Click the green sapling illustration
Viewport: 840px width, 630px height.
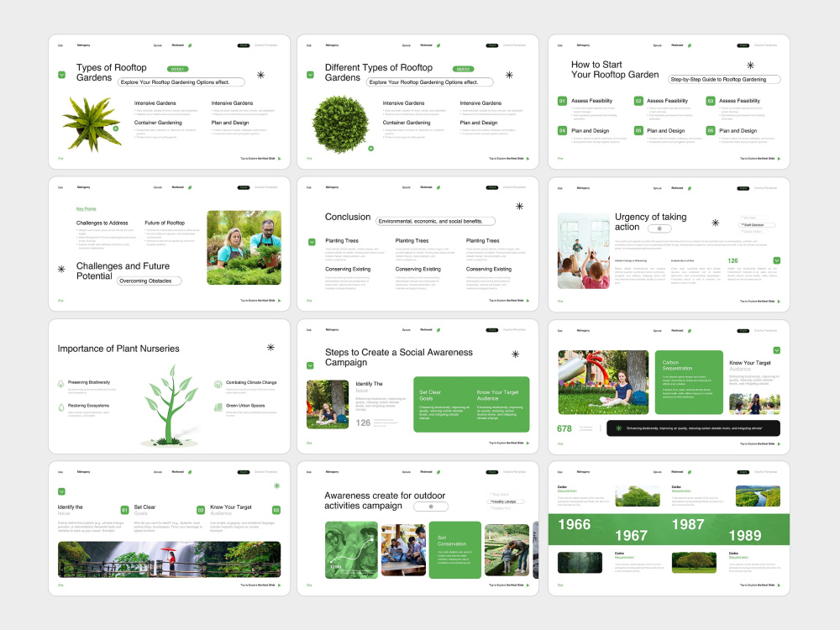tap(171, 406)
